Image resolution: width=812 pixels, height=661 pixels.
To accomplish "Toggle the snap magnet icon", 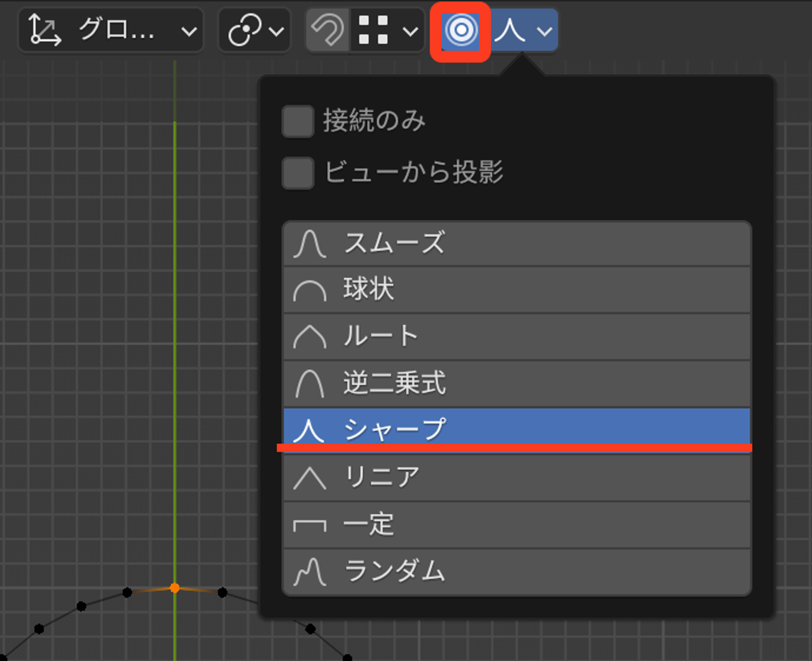I will pyautogui.click(x=328, y=30).
